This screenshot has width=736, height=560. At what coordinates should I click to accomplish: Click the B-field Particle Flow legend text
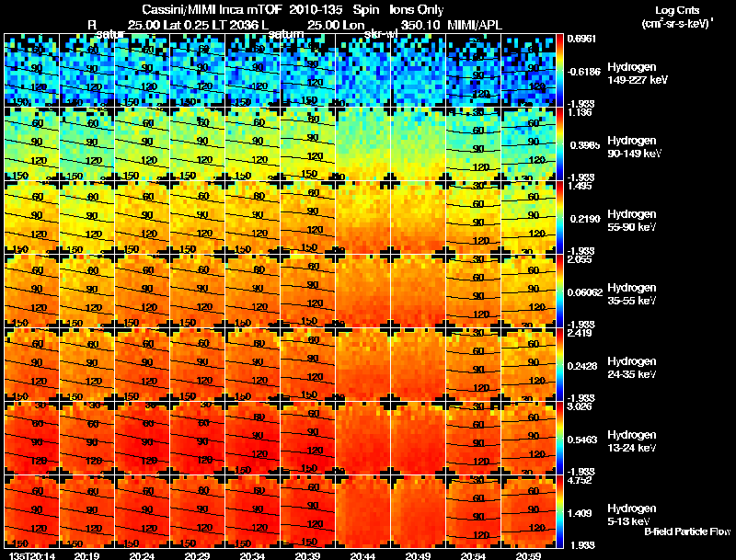[686, 531]
